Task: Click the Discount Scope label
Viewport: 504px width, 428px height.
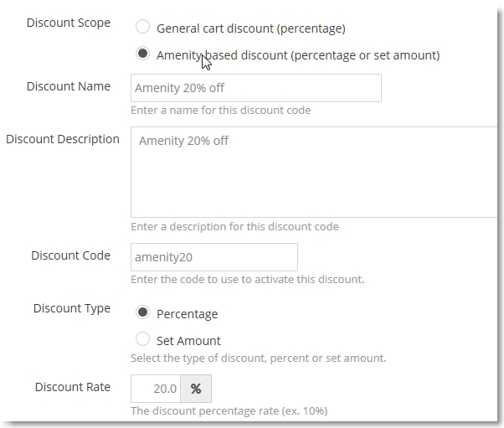Action: (x=69, y=23)
